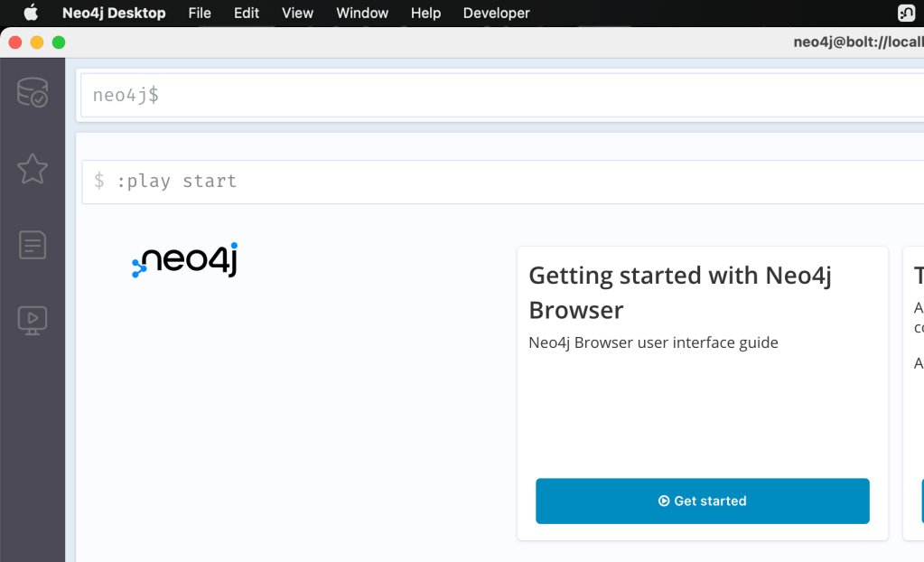
Task: Open Favorites via the star icon
Action: (x=33, y=168)
